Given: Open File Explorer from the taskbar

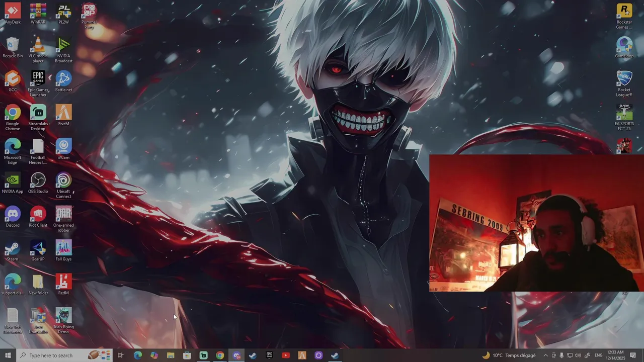Looking at the screenshot, I should click(x=171, y=355).
